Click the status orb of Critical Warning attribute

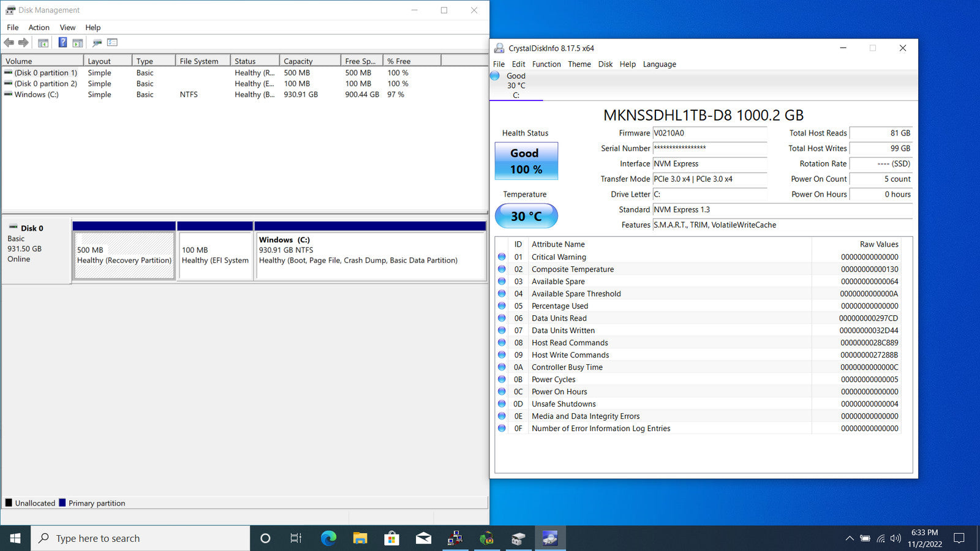[x=502, y=257]
